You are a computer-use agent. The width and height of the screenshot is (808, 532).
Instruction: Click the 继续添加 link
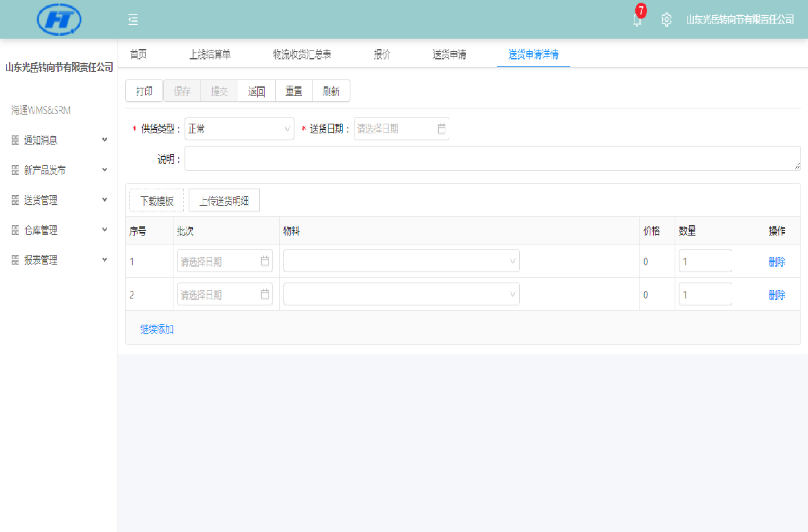[x=157, y=330]
